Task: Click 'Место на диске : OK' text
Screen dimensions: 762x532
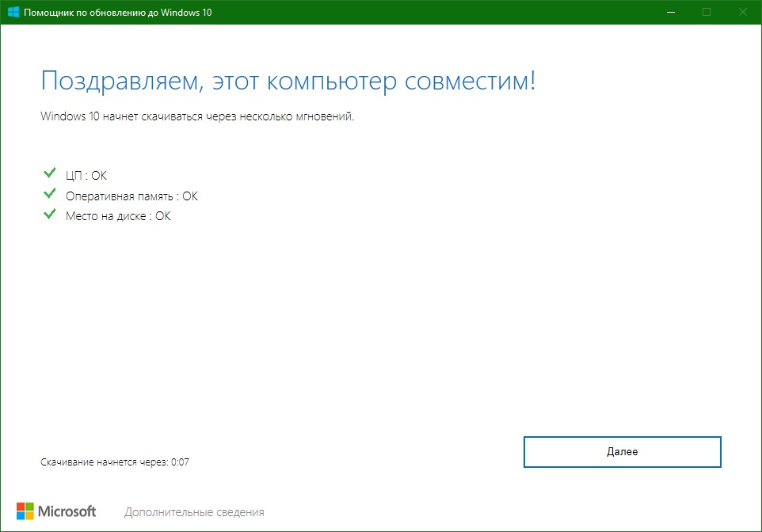Action: click(118, 216)
